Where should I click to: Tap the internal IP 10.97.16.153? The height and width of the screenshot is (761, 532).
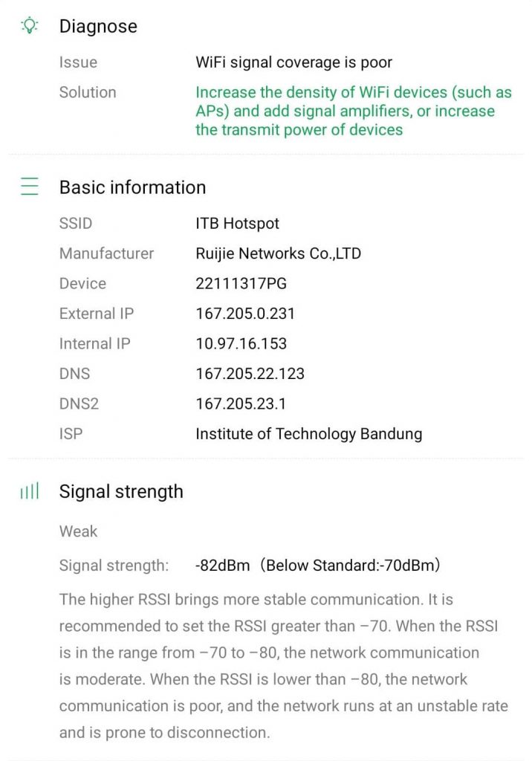click(241, 343)
